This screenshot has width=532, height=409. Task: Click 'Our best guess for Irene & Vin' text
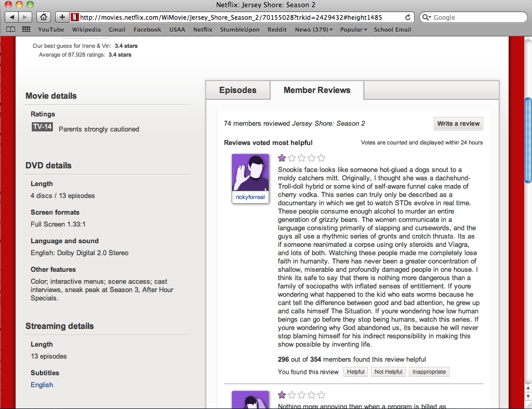72,46
